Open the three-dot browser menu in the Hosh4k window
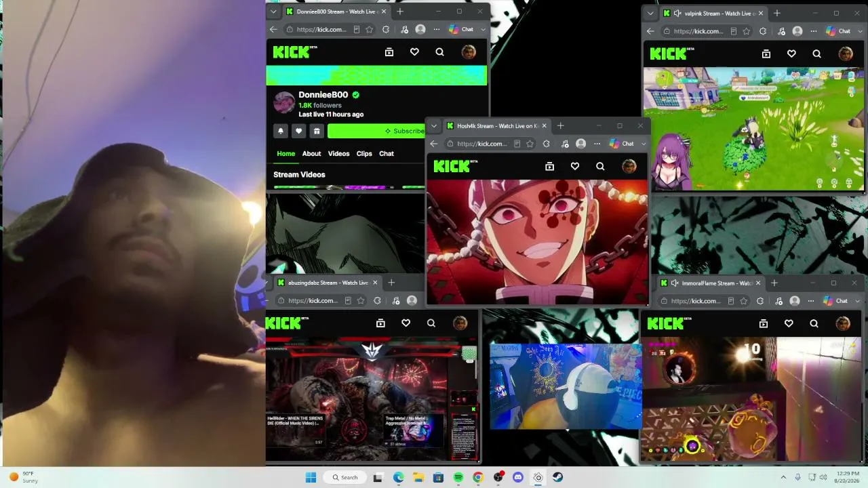Viewport: 868px width, 488px height. pyautogui.click(x=597, y=144)
